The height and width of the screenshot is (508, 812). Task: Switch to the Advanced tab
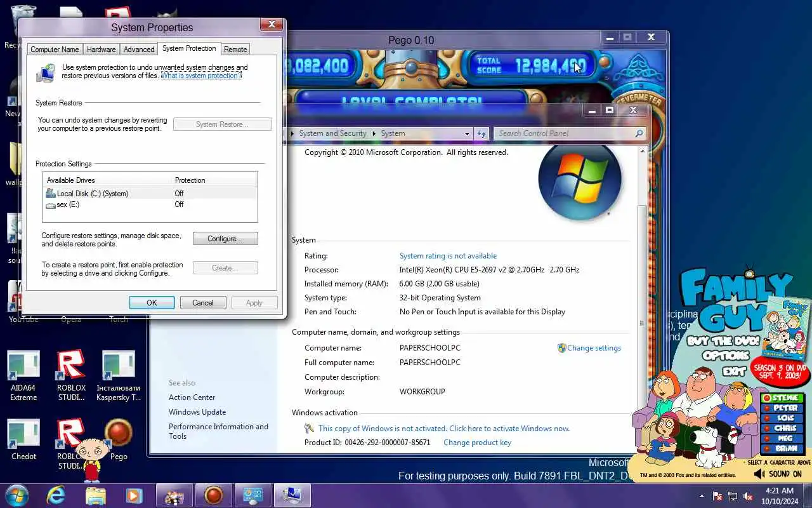click(x=139, y=50)
